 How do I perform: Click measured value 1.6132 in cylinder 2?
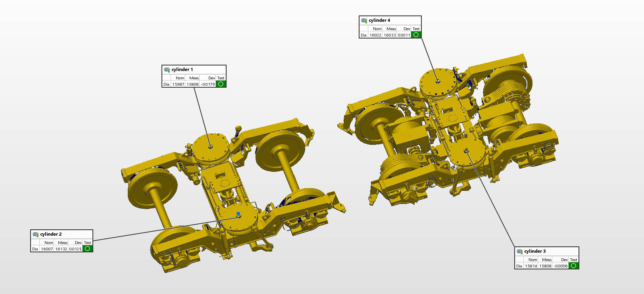coord(61,249)
